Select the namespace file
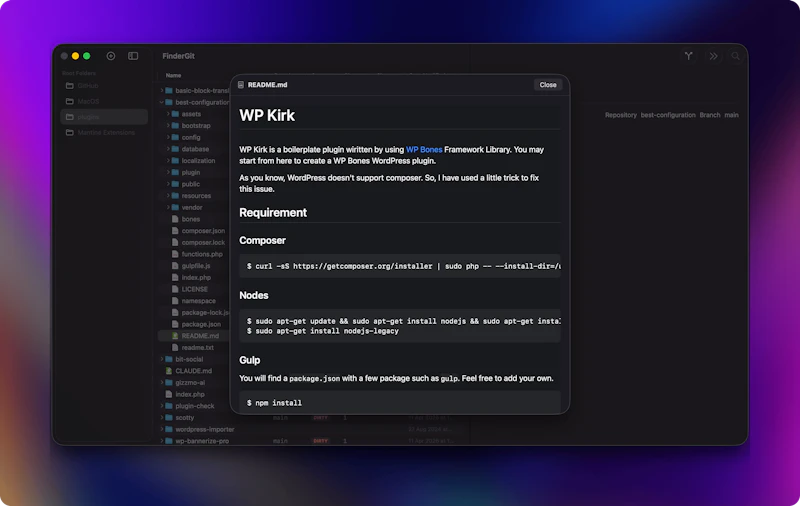This screenshot has height=506, width=800. click(x=198, y=301)
